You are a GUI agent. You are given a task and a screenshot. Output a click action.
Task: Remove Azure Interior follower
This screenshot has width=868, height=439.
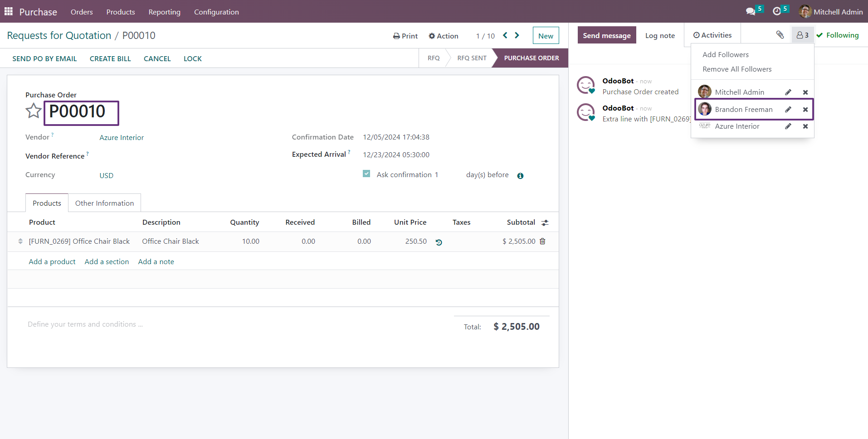coord(805,126)
